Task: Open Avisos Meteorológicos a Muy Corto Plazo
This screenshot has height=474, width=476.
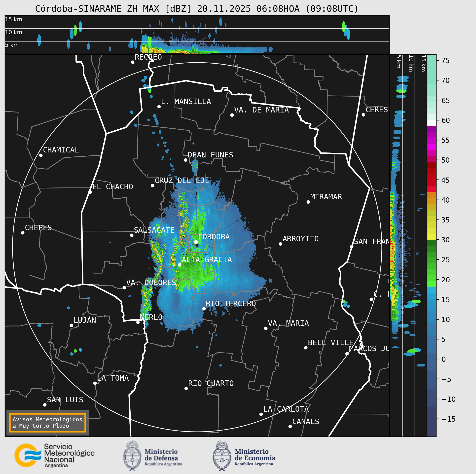Action: tap(47, 423)
